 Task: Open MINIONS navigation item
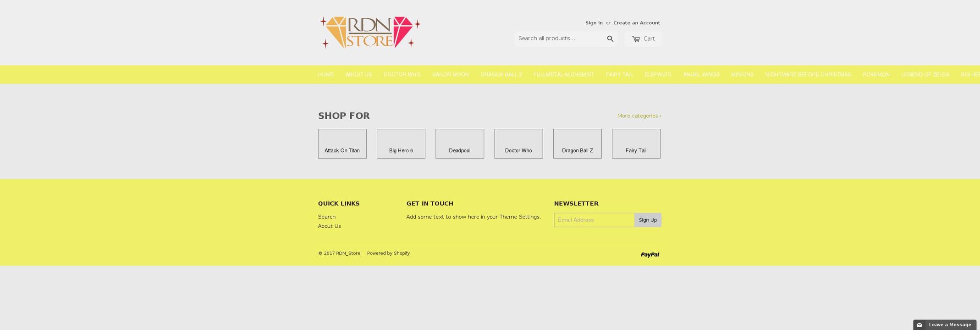742,75
